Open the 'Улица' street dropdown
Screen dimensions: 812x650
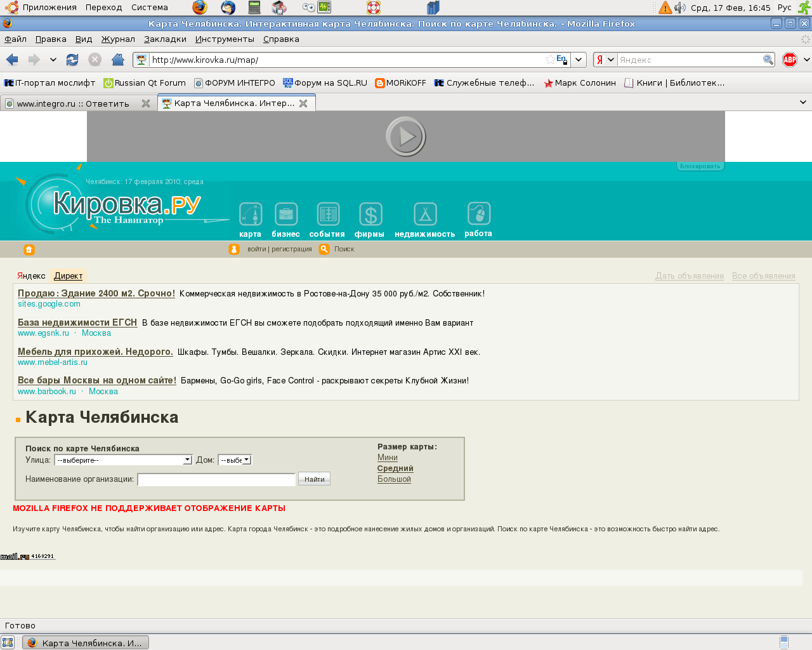click(123, 460)
